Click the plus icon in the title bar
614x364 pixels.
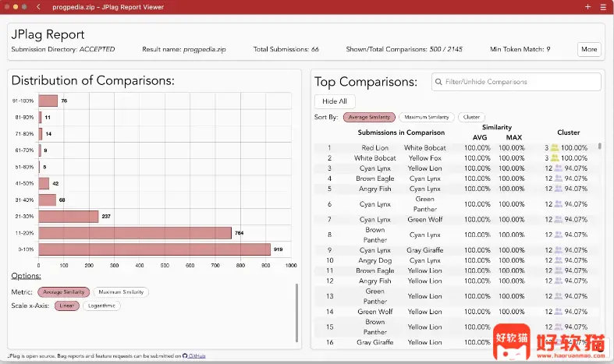pos(587,6)
